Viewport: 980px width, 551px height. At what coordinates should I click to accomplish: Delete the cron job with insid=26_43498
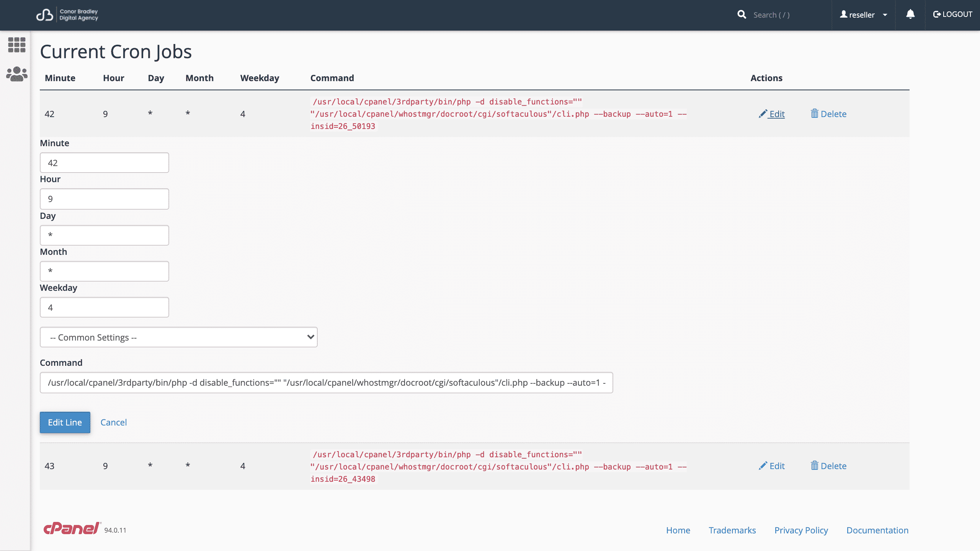click(828, 466)
